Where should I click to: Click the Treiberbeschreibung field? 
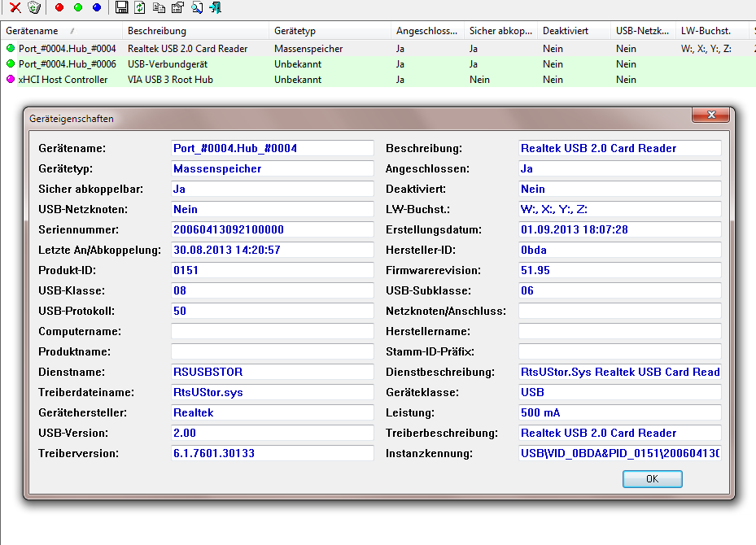point(620,433)
